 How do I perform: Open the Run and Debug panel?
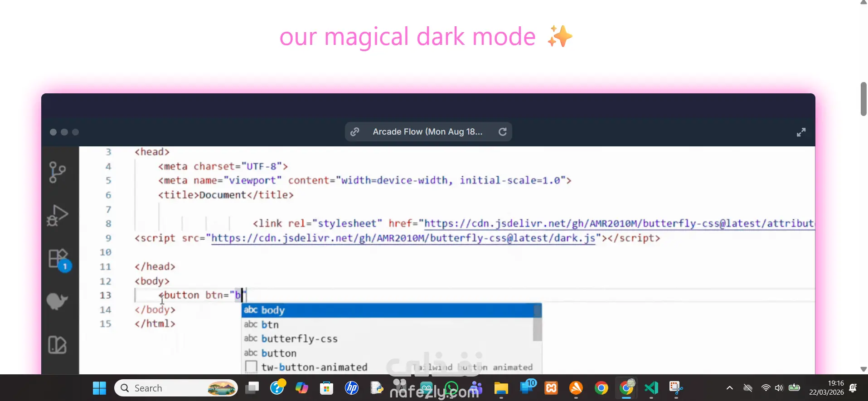57,215
